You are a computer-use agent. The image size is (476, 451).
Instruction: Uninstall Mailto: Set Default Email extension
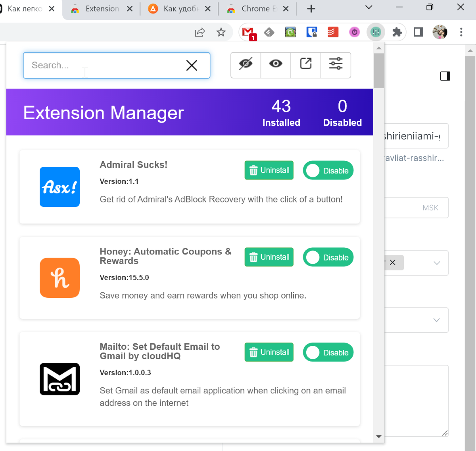coord(269,352)
